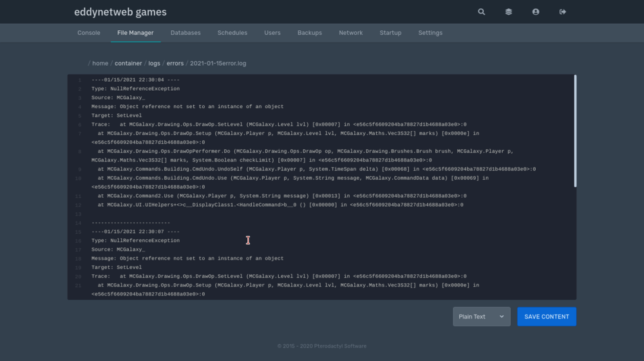The image size is (644, 361).
Task: Open the Users tab
Action: [x=272, y=33]
